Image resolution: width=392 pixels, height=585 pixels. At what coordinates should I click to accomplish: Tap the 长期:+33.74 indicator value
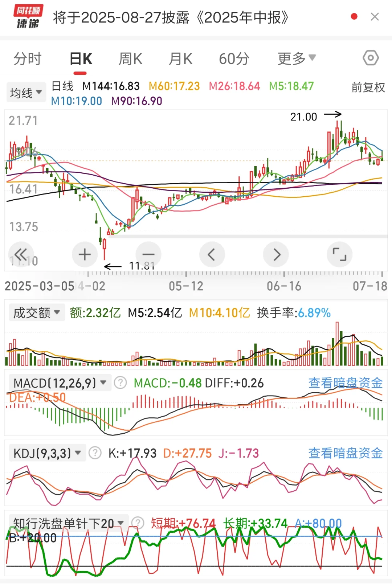click(x=255, y=523)
